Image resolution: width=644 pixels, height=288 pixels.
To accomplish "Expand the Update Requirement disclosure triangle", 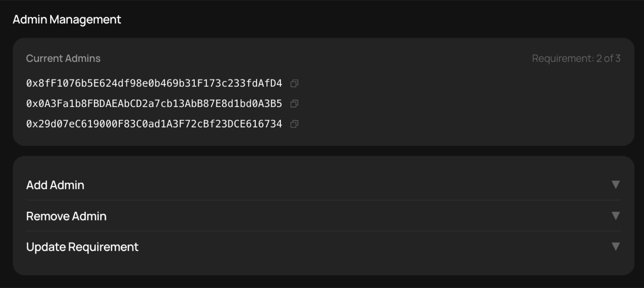I will tap(616, 247).
